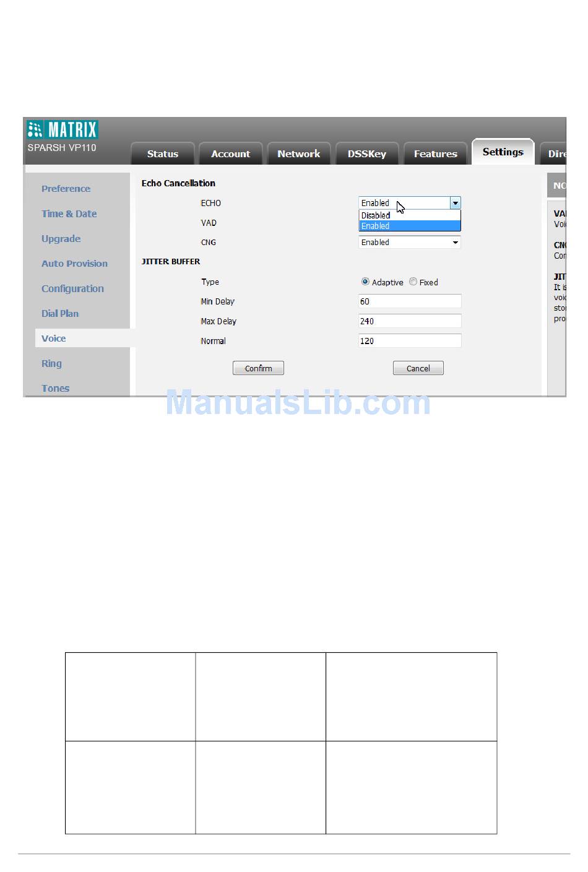
Task: Collapse the ECHO dropdown arrow
Action: coord(456,203)
